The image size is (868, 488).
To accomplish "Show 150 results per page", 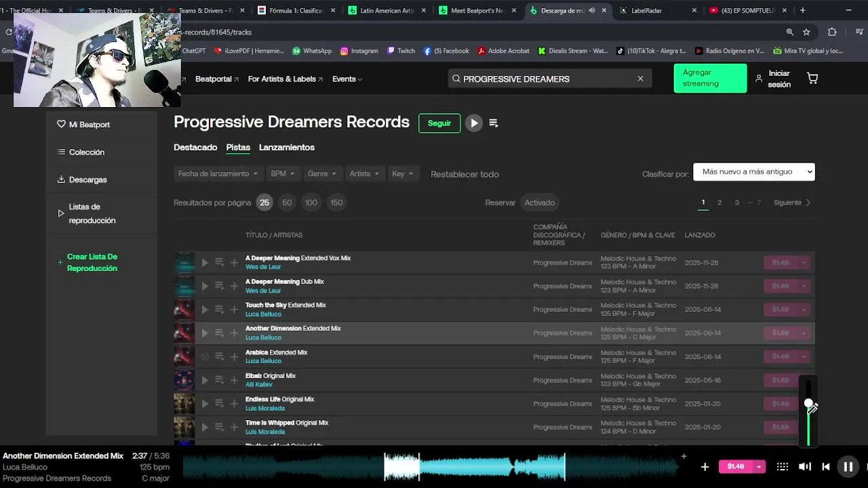I will (336, 203).
